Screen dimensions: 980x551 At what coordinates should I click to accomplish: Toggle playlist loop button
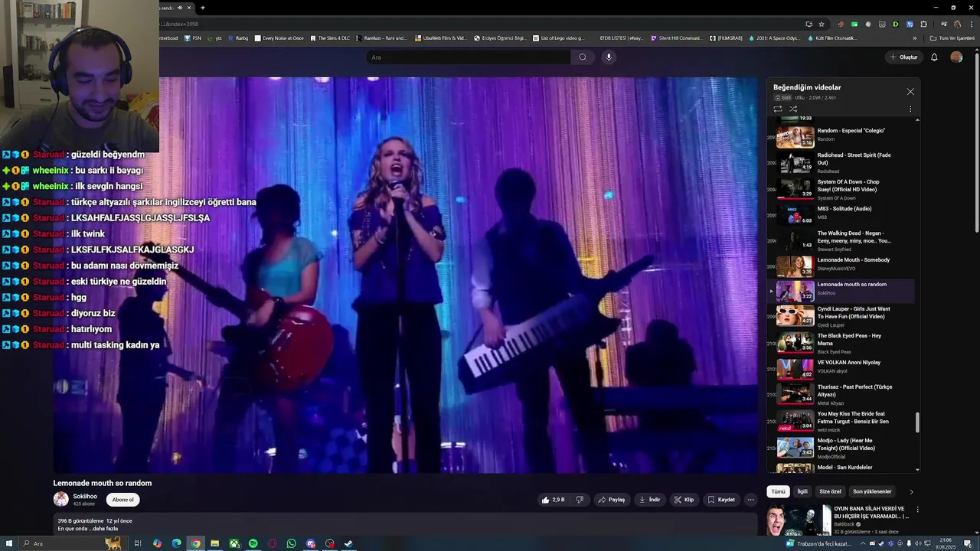coord(778,109)
